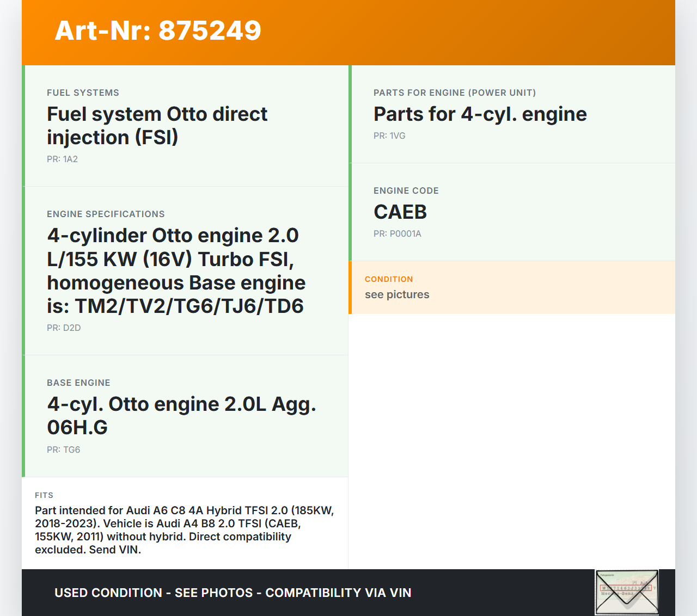The width and height of the screenshot is (697, 616).
Task: Click the PR: 1VG code
Action: point(389,136)
